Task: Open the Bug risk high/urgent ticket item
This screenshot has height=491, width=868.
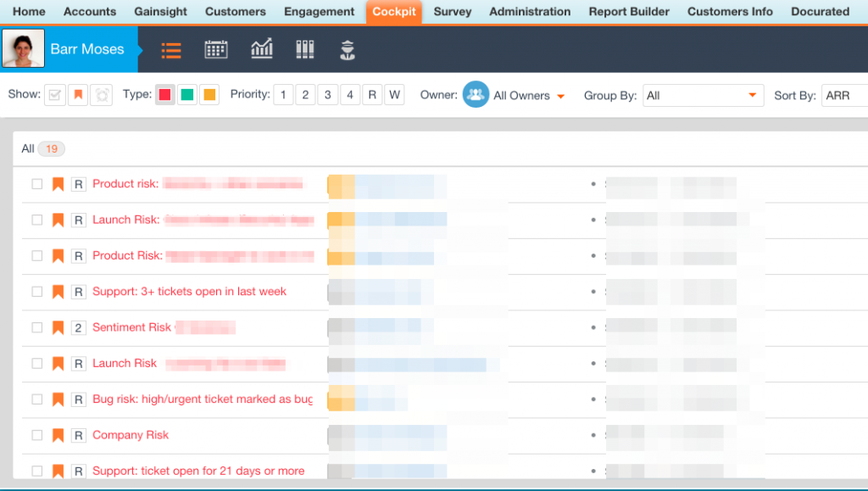Action: (203, 399)
